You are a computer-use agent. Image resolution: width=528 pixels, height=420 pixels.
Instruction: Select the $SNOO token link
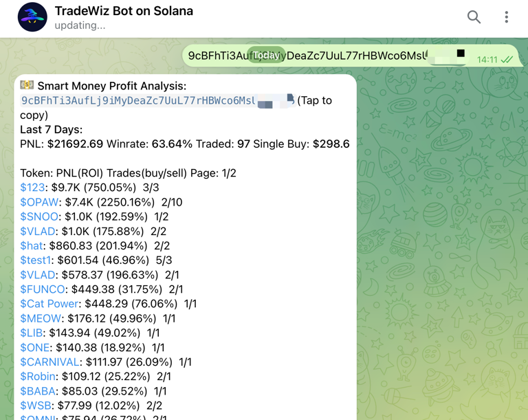(39, 217)
